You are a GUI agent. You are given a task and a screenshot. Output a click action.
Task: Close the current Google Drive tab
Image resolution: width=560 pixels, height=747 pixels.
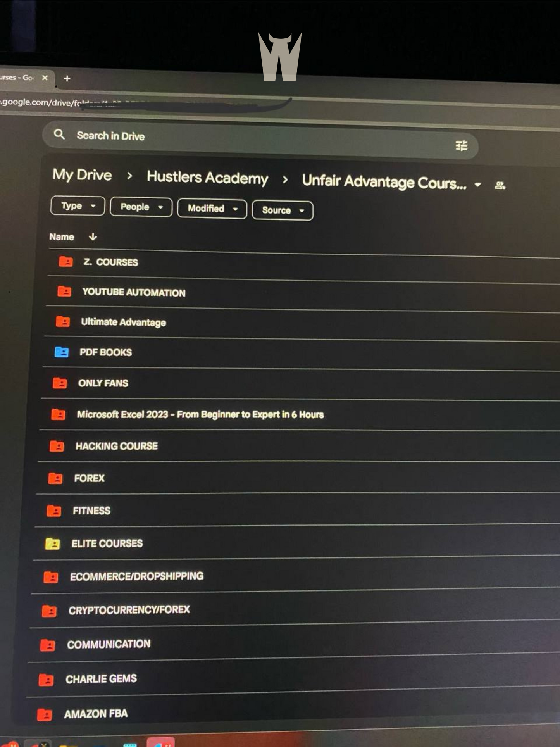pyautogui.click(x=45, y=78)
